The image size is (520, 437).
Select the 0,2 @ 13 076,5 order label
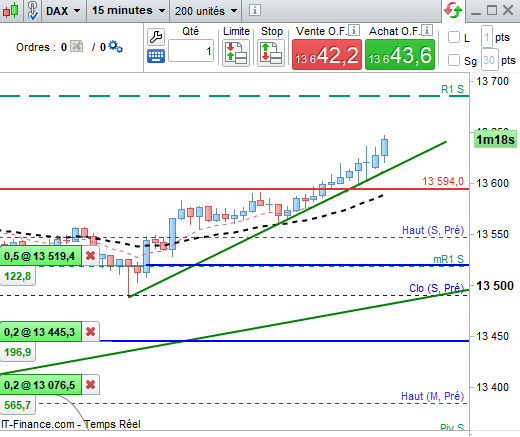pos(40,385)
